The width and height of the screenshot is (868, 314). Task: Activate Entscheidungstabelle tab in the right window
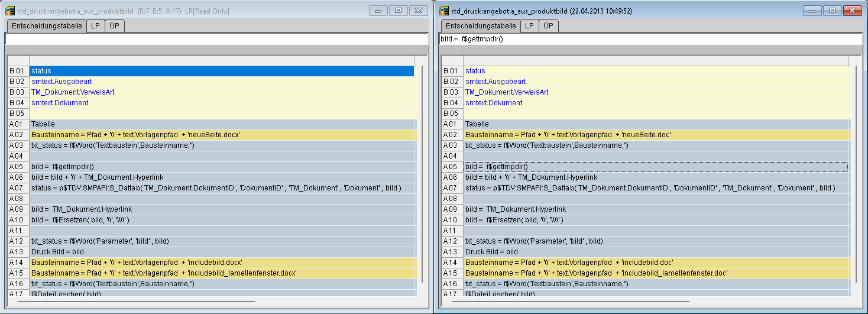click(481, 26)
